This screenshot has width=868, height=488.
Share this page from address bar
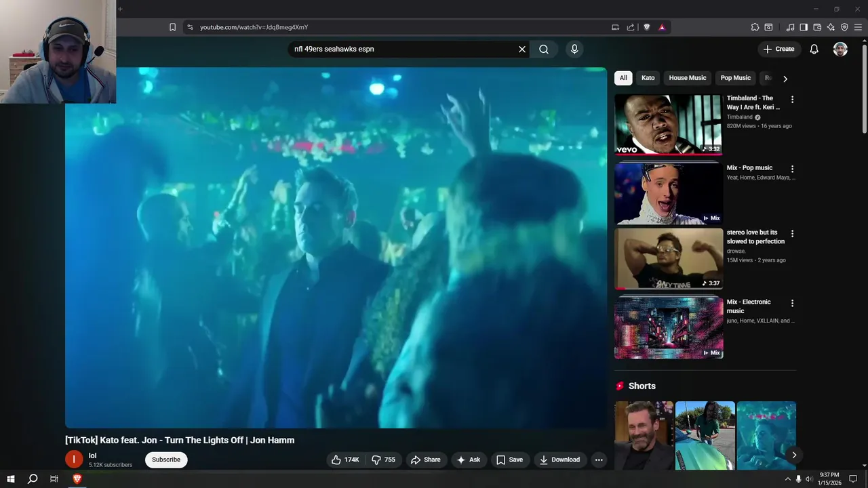pyautogui.click(x=631, y=27)
